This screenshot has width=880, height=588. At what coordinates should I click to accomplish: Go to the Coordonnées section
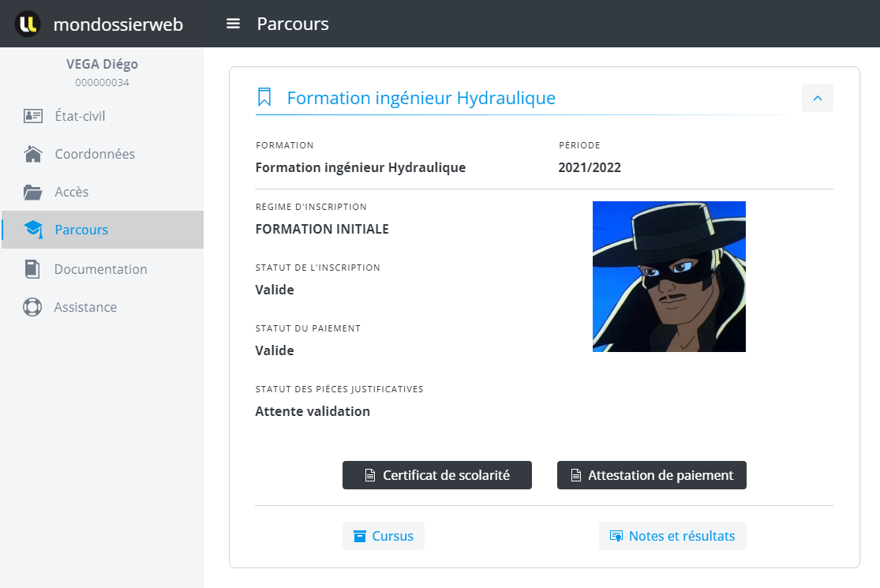[95, 154]
